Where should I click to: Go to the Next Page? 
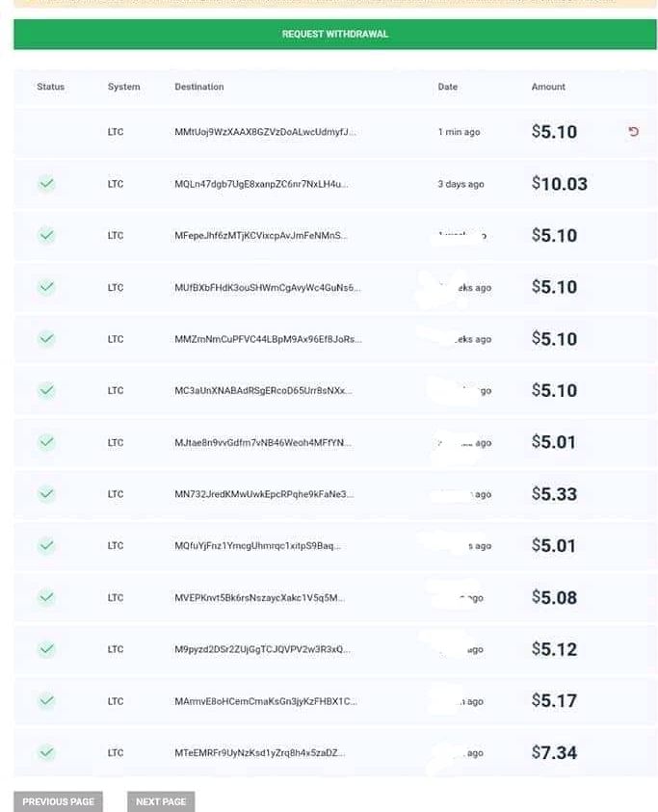tap(161, 801)
